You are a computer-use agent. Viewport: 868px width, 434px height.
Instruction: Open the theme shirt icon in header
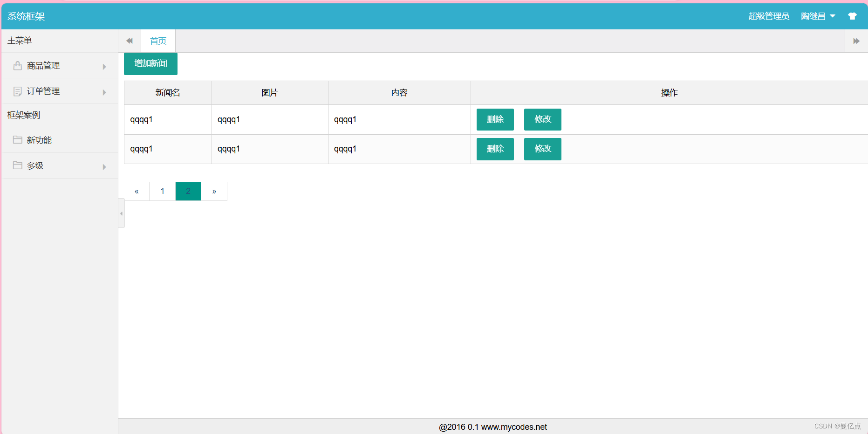click(x=852, y=16)
